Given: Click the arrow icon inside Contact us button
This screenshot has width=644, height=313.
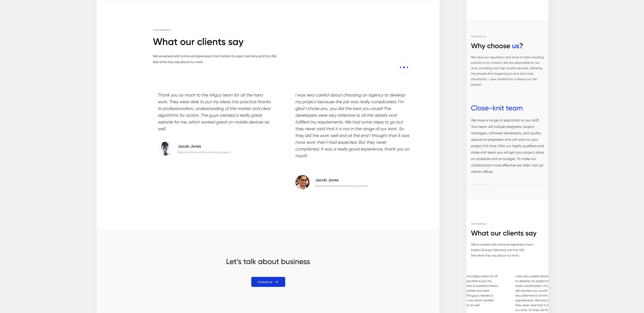Looking at the screenshot, I should pos(276,282).
